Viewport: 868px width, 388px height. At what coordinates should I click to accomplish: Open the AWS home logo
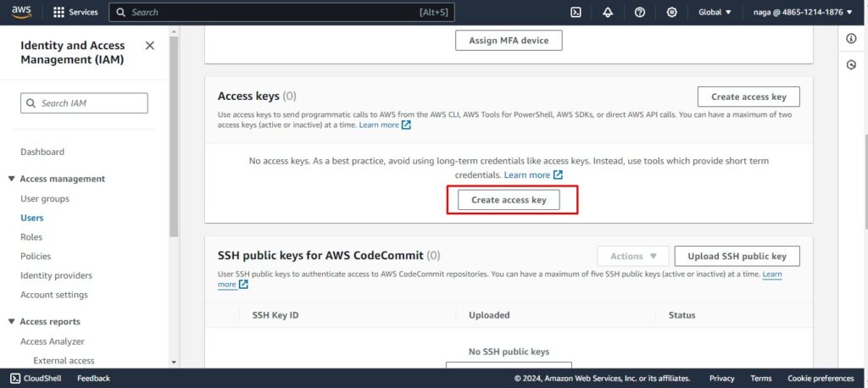pos(21,12)
